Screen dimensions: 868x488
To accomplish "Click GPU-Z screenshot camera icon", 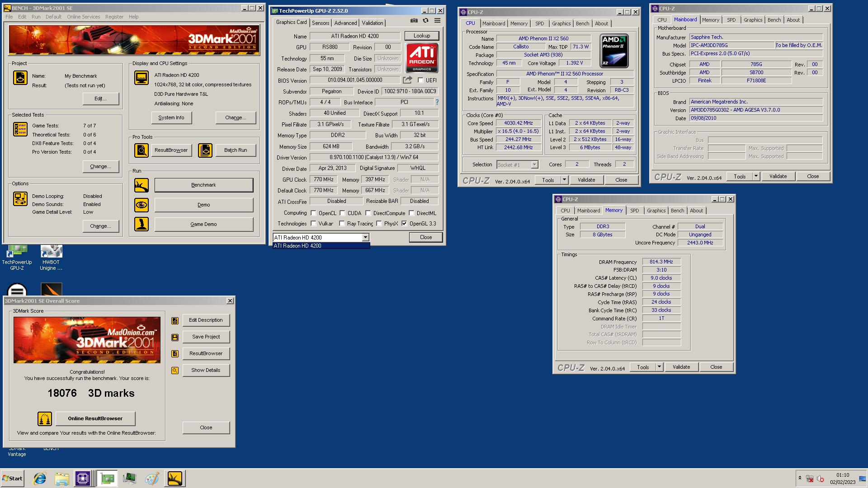I will (414, 20).
